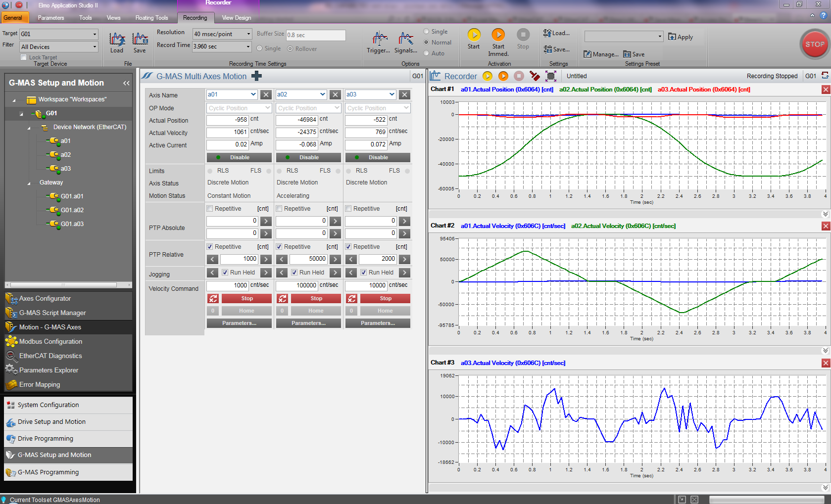Viewport: 831px width, 504px height.
Task: Go to a02 first PTP Absolute position
Action: point(335,221)
